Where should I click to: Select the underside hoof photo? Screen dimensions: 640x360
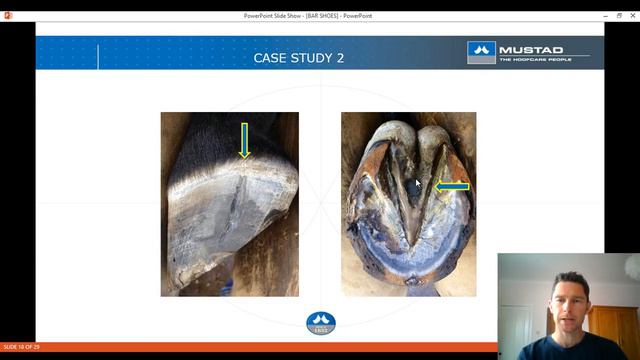[409, 204]
